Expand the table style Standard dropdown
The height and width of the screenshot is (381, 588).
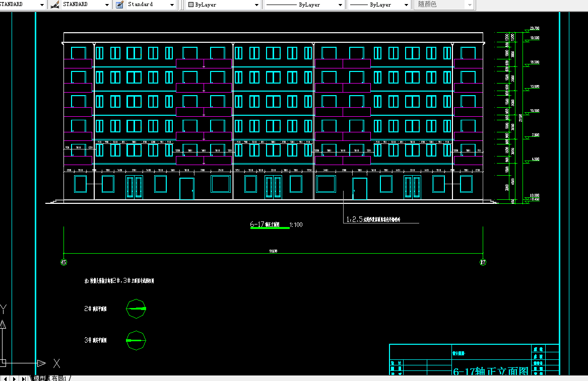pos(172,5)
